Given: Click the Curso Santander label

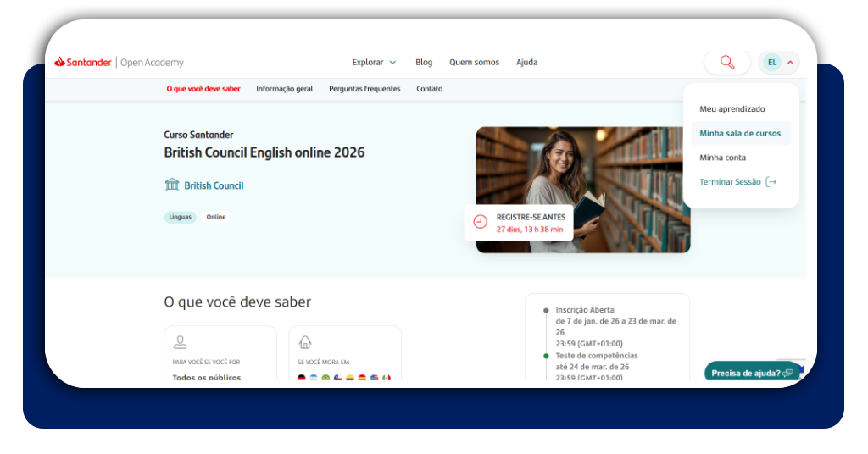Looking at the screenshot, I should coord(198,135).
